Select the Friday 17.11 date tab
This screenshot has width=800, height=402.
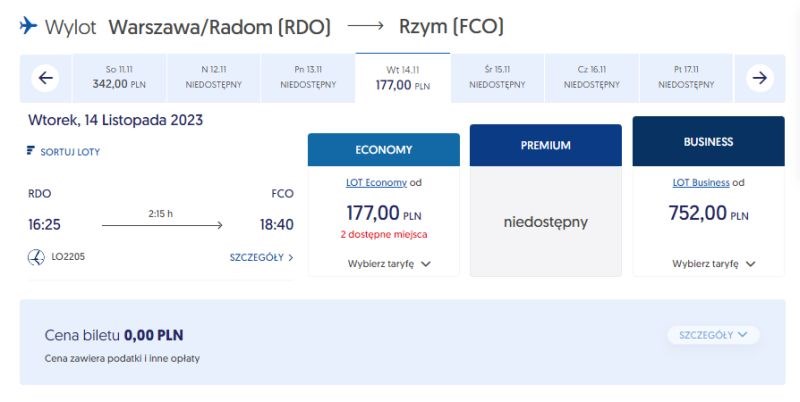(686, 78)
